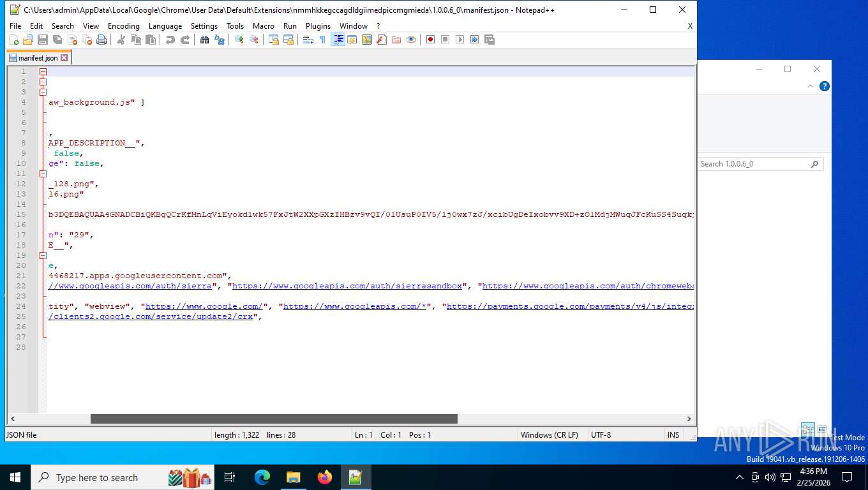Collapse the fold marker on line 2
The image size is (868, 490).
click(43, 82)
